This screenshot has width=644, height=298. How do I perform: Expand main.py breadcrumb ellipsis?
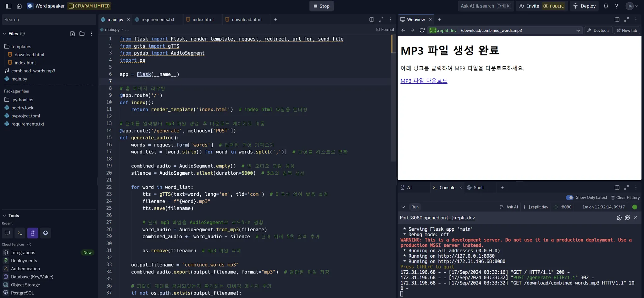coord(127,30)
